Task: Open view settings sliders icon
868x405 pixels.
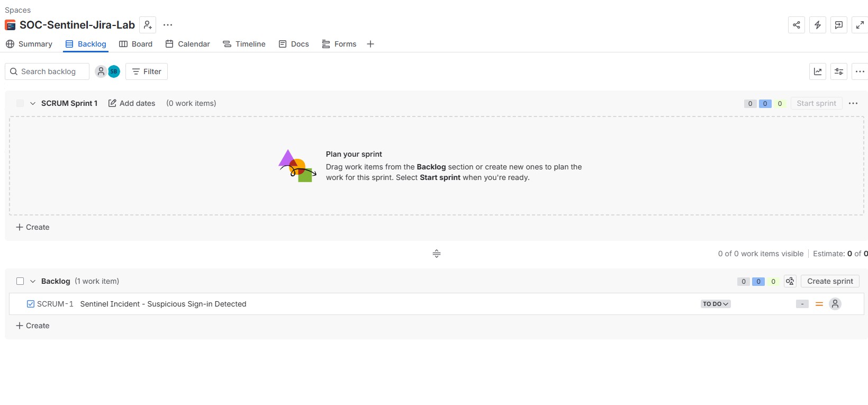Action: tap(839, 71)
